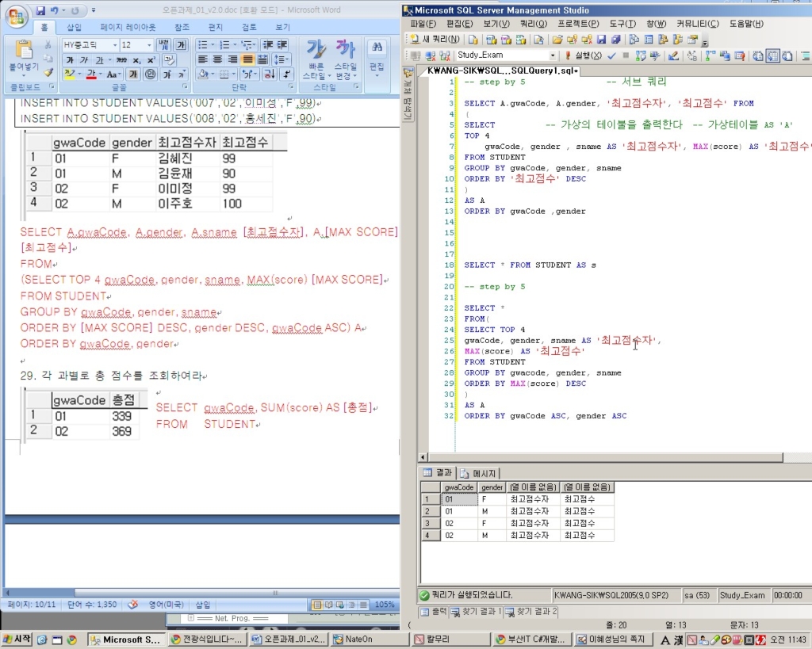Open the 출력 output panel tab

click(434, 611)
